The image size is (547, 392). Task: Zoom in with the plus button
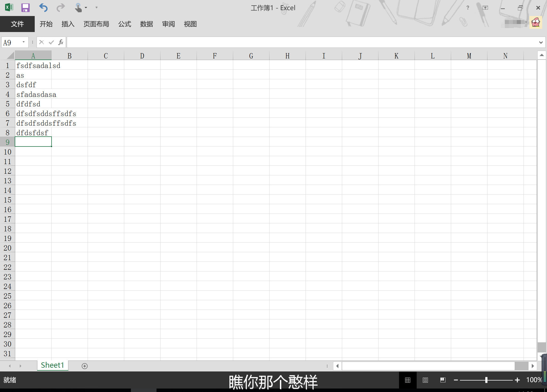point(517,380)
